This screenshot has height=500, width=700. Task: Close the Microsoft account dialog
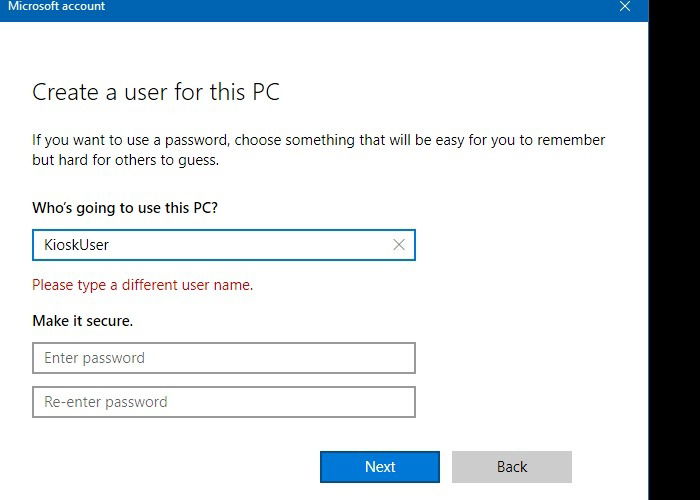click(625, 7)
